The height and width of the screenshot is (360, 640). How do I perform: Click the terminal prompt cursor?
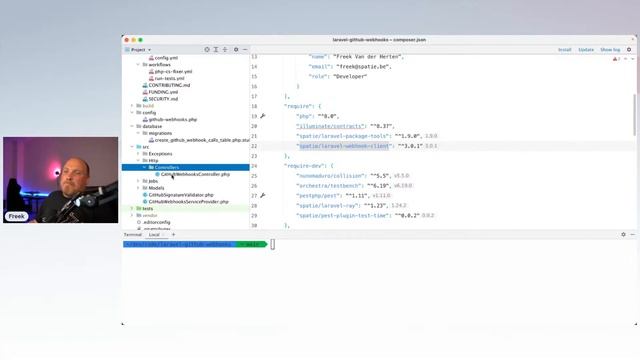tap(273, 244)
